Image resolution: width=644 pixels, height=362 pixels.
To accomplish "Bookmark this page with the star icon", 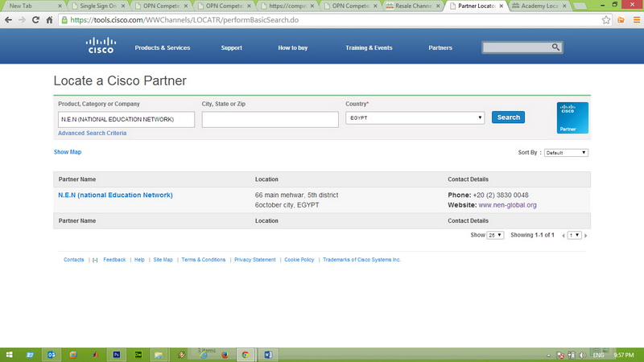I will point(606,19).
